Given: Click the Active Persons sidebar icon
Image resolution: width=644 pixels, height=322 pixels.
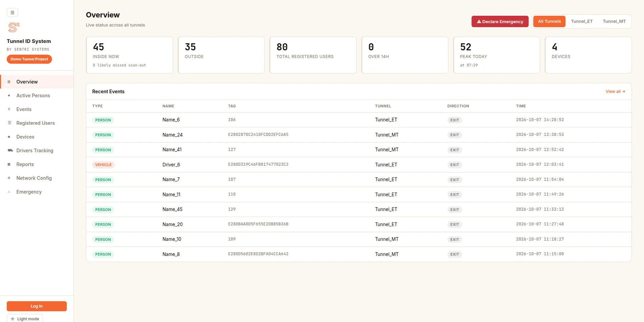Looking at the screenshot, I should pos(9,96).
